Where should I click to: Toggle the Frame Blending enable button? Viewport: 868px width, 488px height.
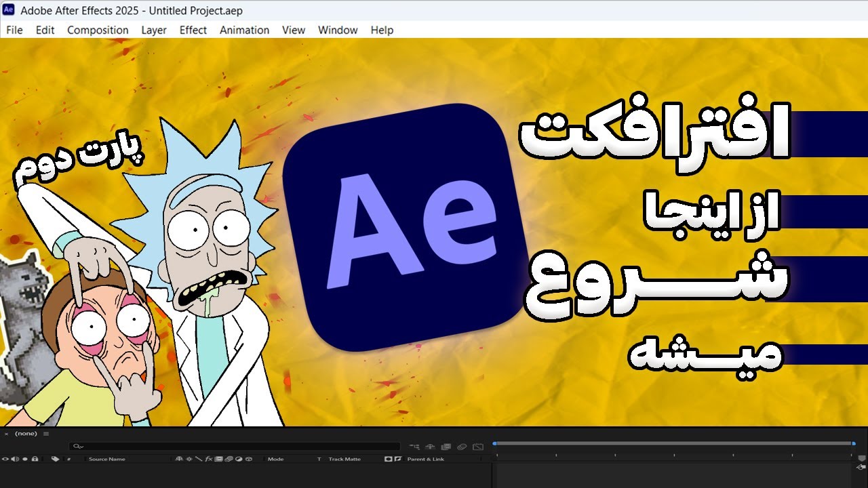tap(446, 447)
